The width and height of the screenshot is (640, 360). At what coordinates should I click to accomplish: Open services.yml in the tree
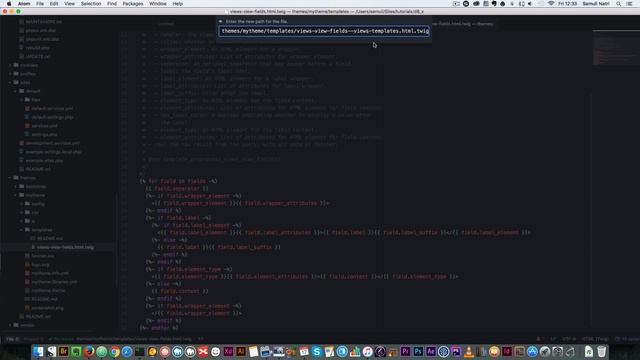tap(44, 126)
